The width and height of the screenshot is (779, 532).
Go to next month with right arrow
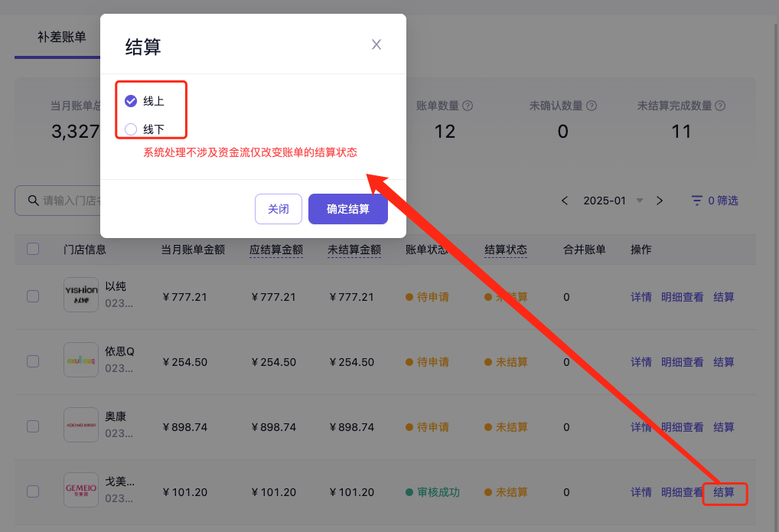pyautogui.click(x=660, y=201)
